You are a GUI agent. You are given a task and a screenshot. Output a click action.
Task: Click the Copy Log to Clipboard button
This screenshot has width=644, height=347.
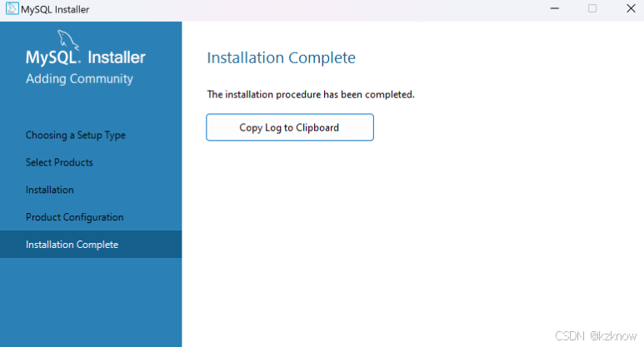click(290, 127)
